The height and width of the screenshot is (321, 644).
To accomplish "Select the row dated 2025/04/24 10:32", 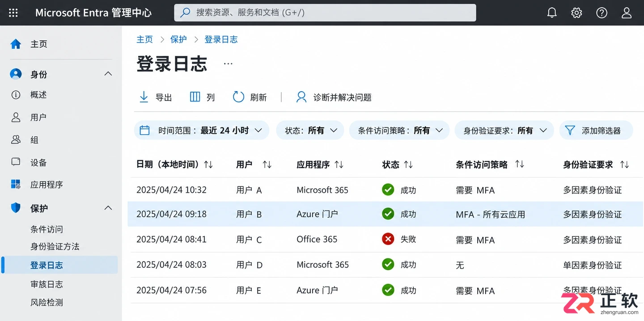I will [x=387, y=190].
